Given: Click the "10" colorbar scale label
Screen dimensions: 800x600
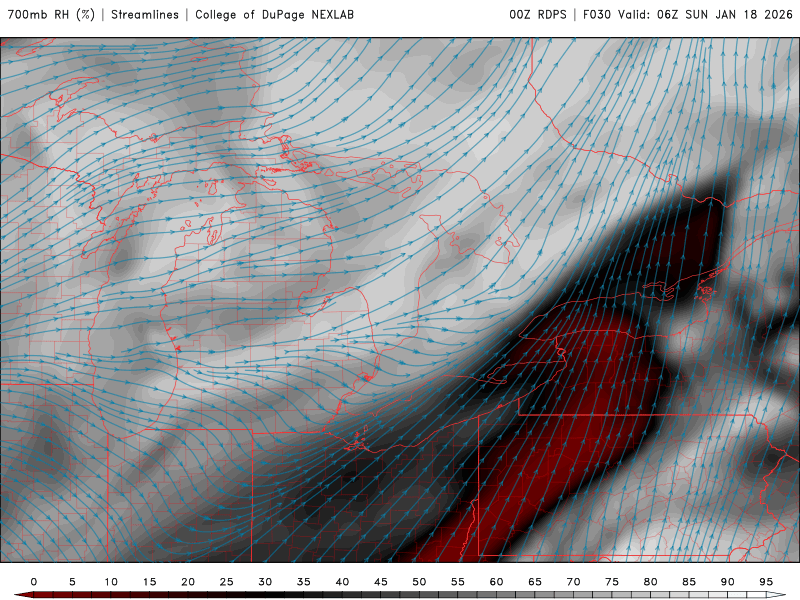Looking at the screenshot, I should (111, 582).
